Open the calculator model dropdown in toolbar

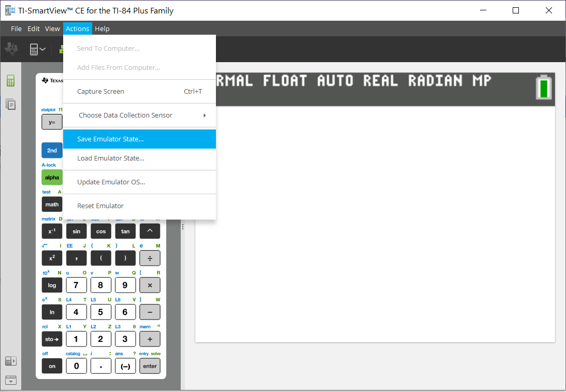37,49
